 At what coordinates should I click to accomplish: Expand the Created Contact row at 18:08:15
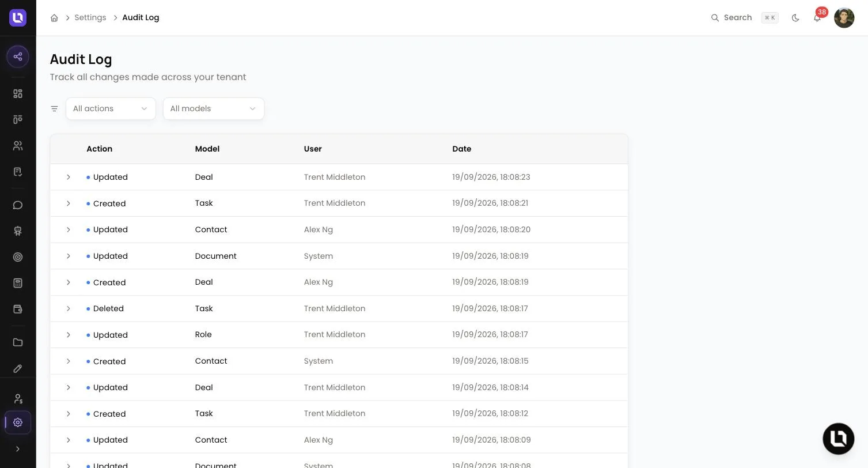[x=68, y=361]
